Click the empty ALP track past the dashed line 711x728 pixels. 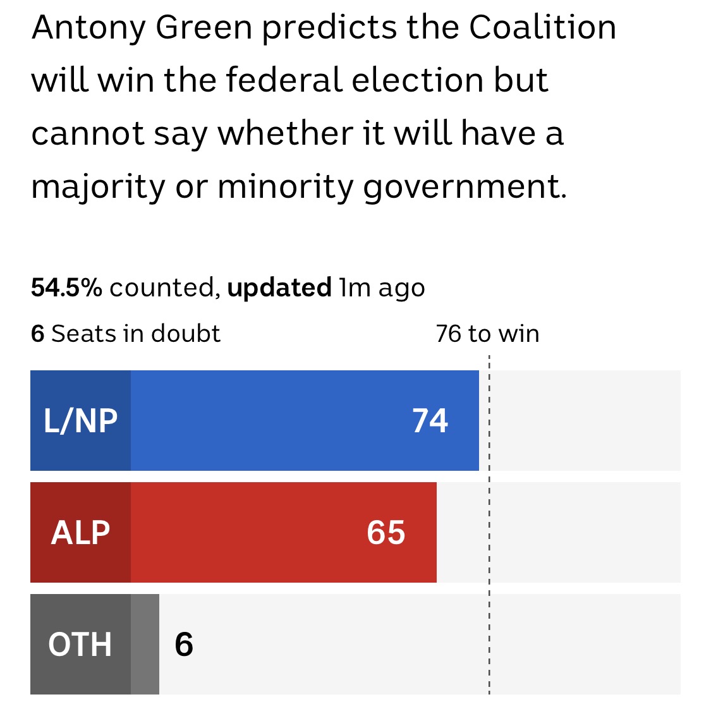585,533
